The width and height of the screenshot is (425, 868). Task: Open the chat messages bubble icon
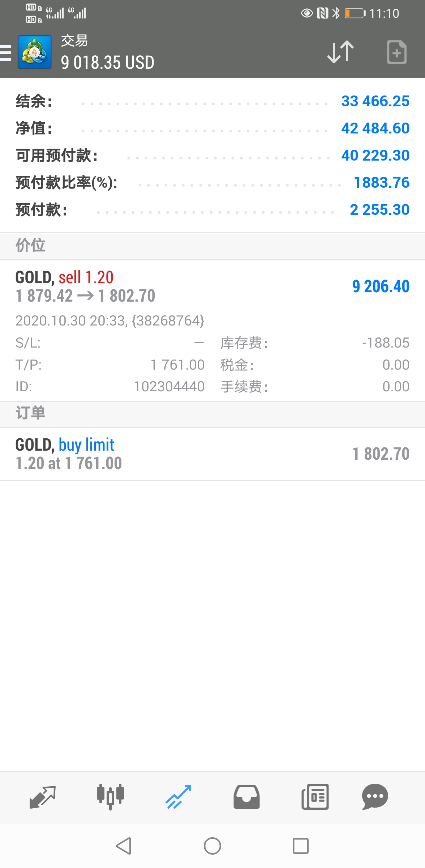pos(375,797)
